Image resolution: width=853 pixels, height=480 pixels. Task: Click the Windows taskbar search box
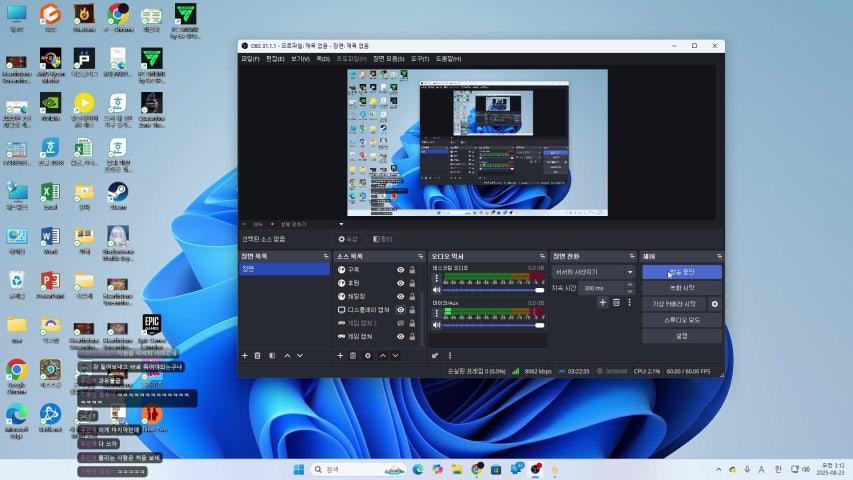point(358,469)
